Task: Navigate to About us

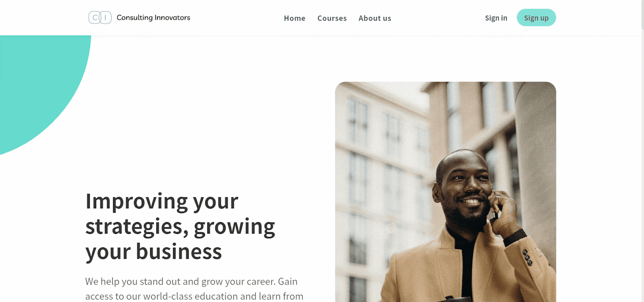Action: point(375,18)
